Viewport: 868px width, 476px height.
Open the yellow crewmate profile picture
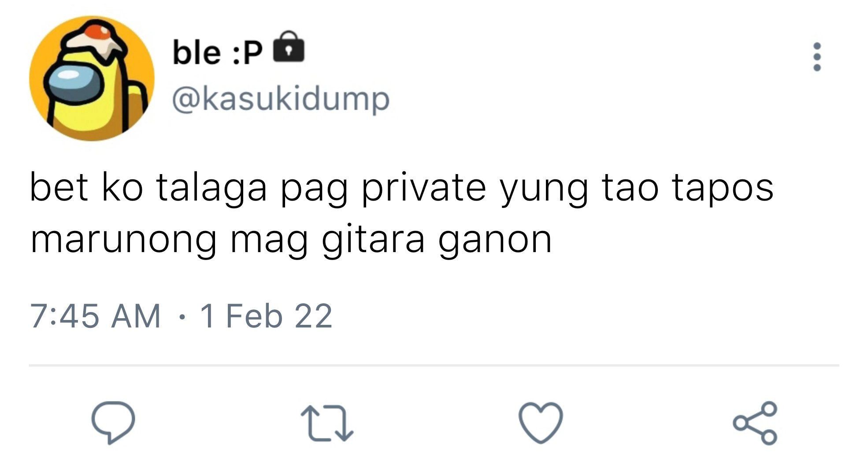tap(92, 78)
